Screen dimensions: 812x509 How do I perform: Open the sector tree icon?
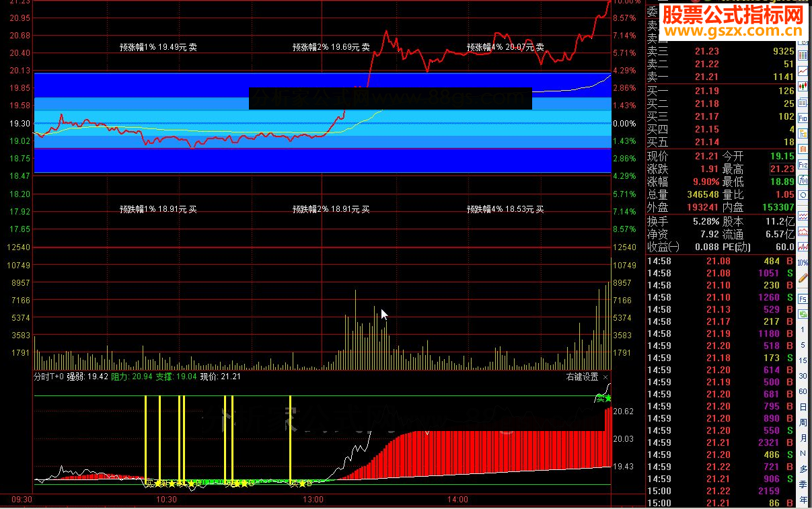click(803, 133)
